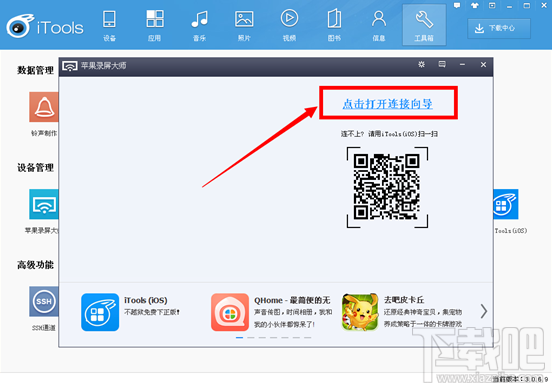Viewport: 552px width, 388px height.
Task: Select the second carousel page indicator
Action: pyautogui.click(x=251, y=338)
